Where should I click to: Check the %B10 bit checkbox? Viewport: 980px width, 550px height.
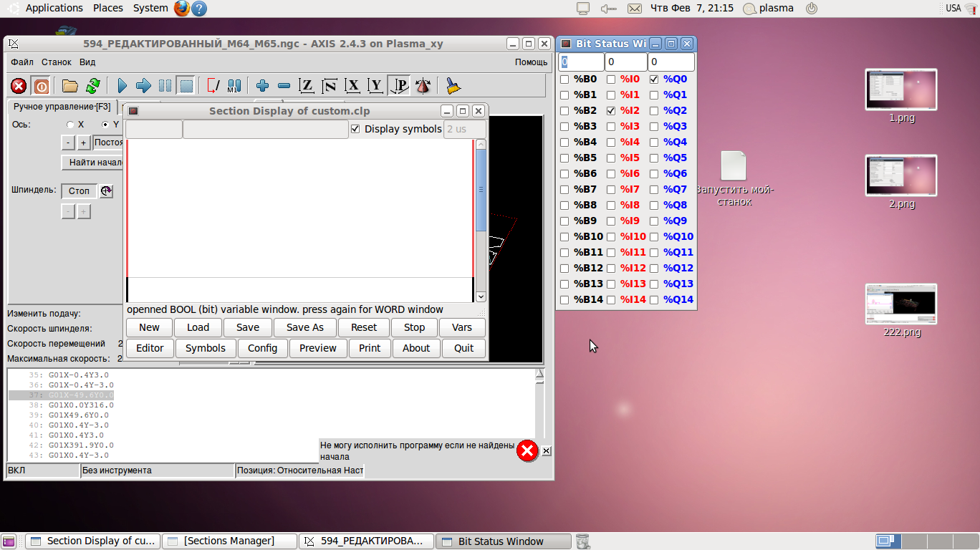tap(565, 237)
